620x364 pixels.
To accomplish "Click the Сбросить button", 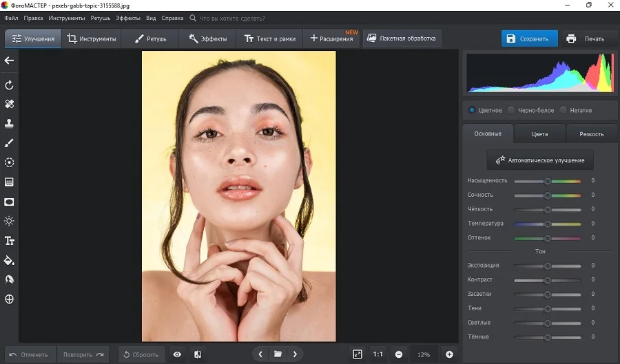I will [141, 354].
